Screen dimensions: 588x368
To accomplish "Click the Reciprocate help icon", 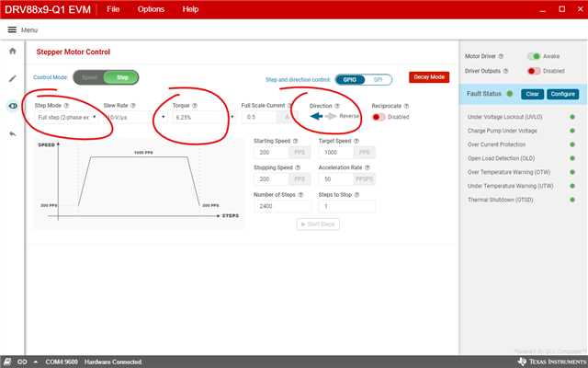I will [406, 106].
